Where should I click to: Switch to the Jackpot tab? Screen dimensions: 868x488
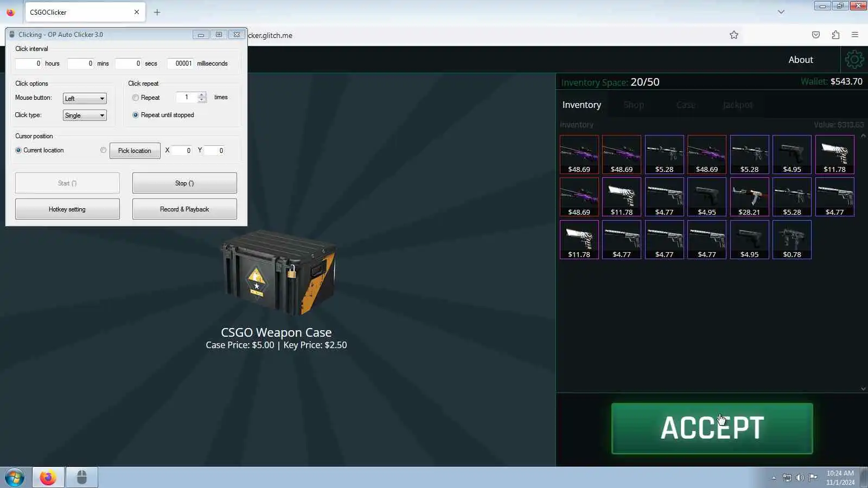(x=738, y=105)
